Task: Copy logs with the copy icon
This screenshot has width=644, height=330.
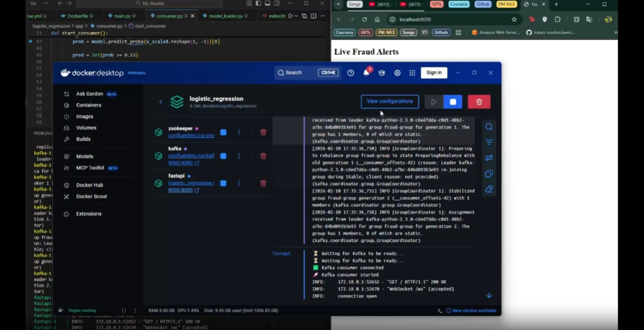Action: (x=489, y=174)
